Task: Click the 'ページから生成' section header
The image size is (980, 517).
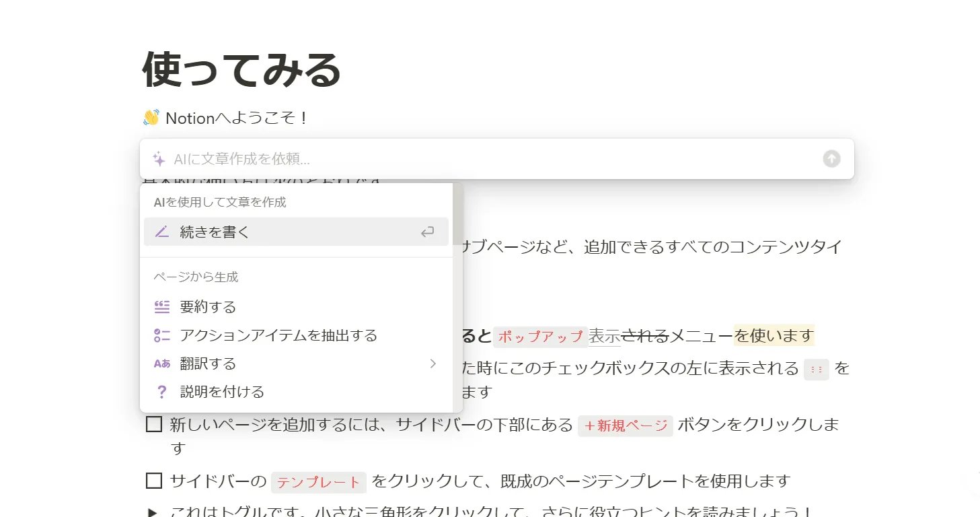Action: (x=196, y=277)
